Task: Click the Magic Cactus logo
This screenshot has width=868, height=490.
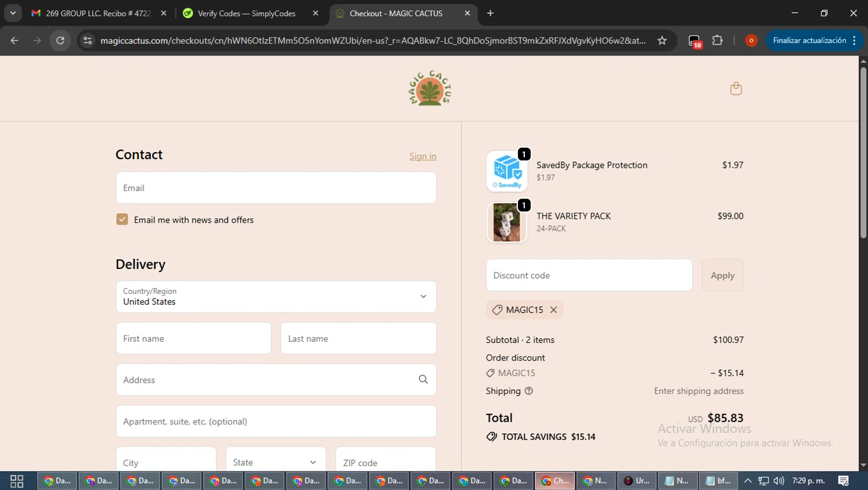Action: tap(430, 89)
